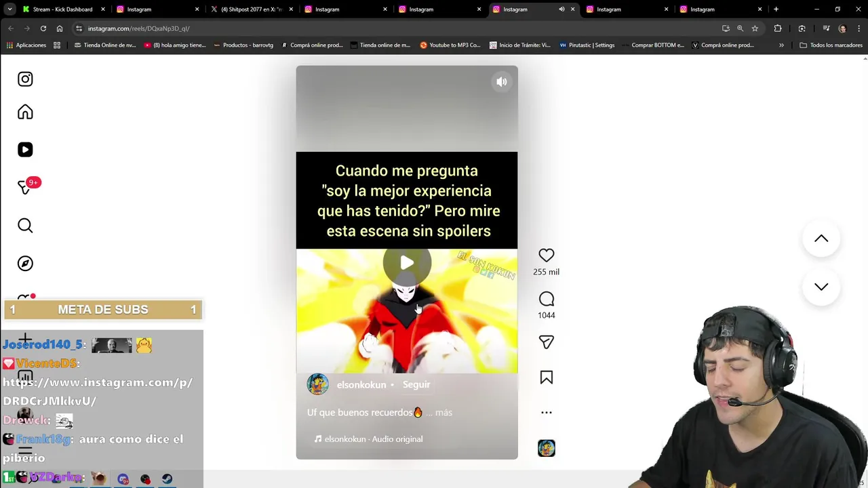Image resolution: width=868 pixels, height=488 pixels.
Task: Open 'Tienda Online de nv...' bookmark
Action: [104, 45]
